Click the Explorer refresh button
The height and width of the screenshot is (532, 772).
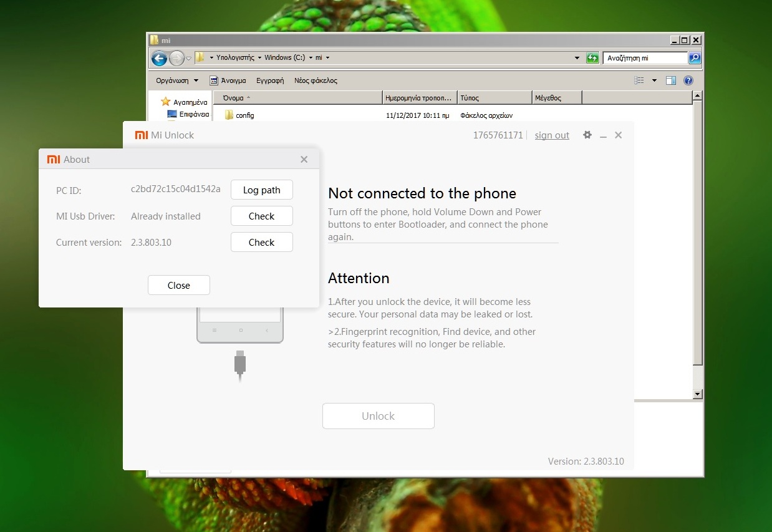pos(592,58)
